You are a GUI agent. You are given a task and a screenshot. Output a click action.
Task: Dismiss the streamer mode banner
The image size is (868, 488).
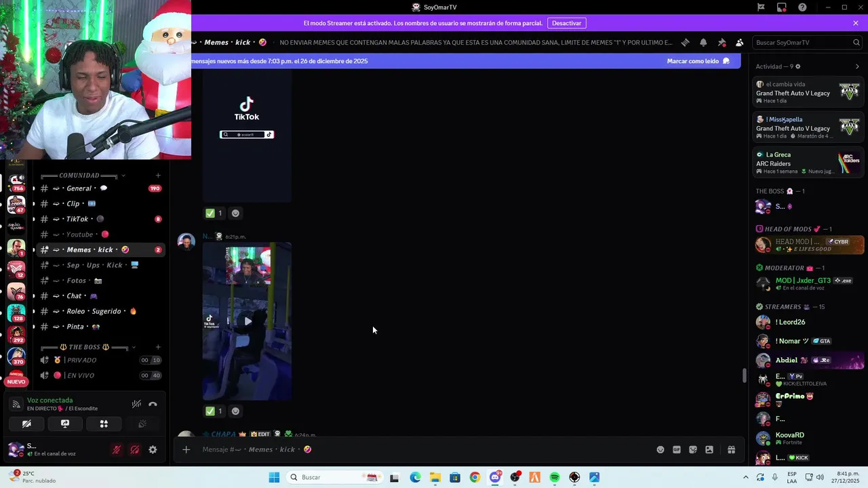pyautogui.click(x=856, y=23)
